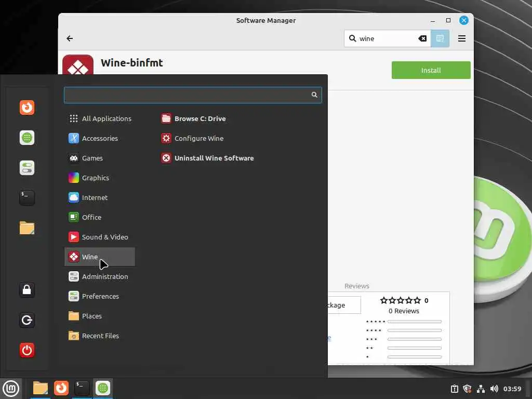The height and width of the screenshot is (399, 532).
Task: Click the volume tray icon
Action: (494, 389)
